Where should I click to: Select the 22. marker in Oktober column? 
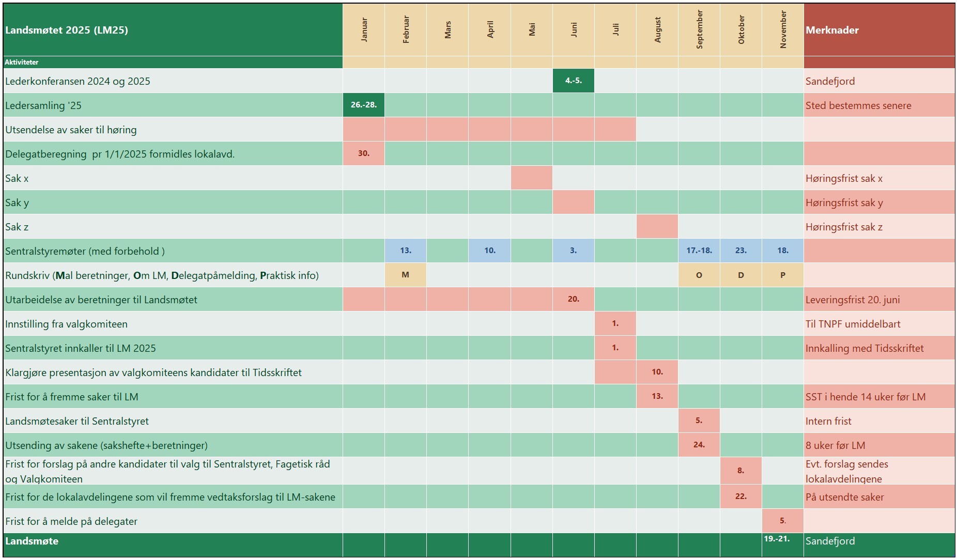[741, 496]
